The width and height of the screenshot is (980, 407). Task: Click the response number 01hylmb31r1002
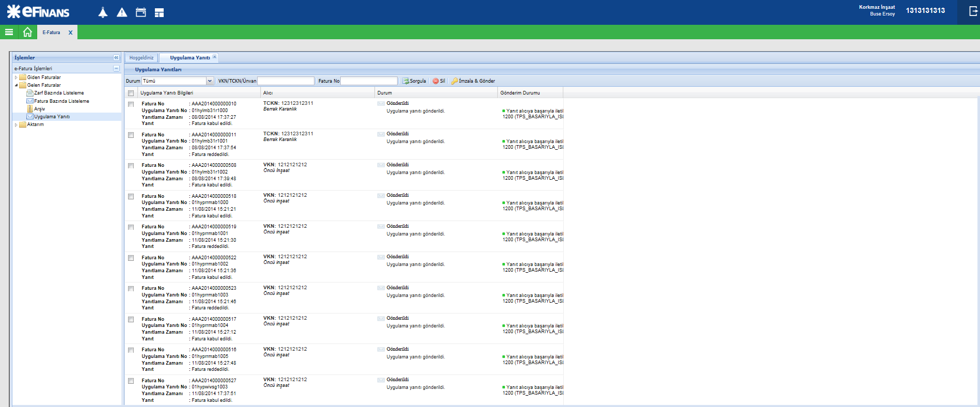click(210, 172)
